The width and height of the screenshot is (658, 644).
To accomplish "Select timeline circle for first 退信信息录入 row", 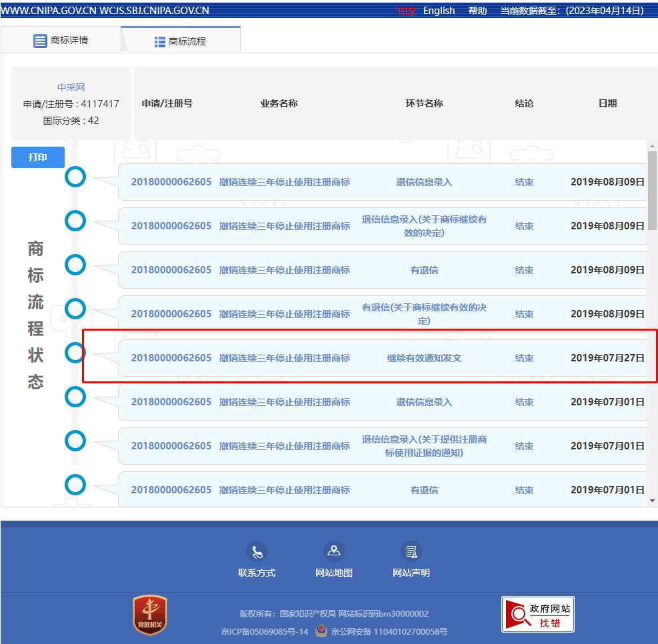I will [x=75, y=177].
